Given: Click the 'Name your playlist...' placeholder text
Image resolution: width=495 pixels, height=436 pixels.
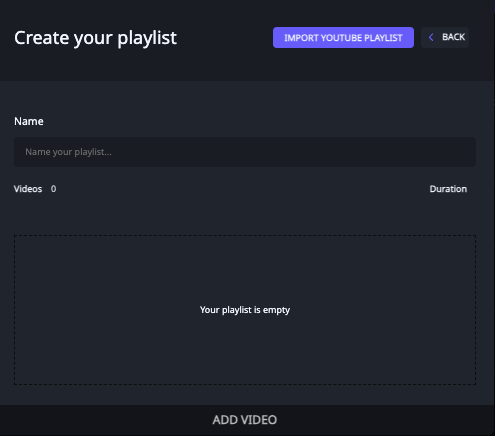Looking at the screenshot, I should pos(68,152).
